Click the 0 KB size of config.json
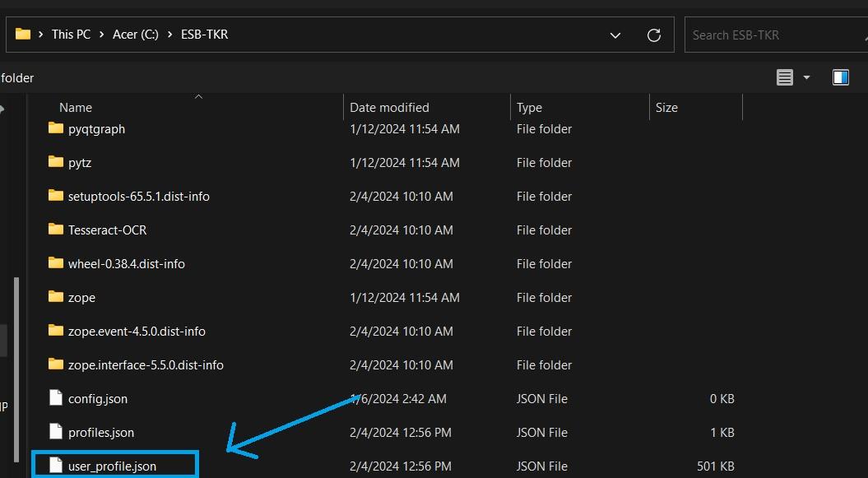 pyautogui.click(x=722, y=399)
